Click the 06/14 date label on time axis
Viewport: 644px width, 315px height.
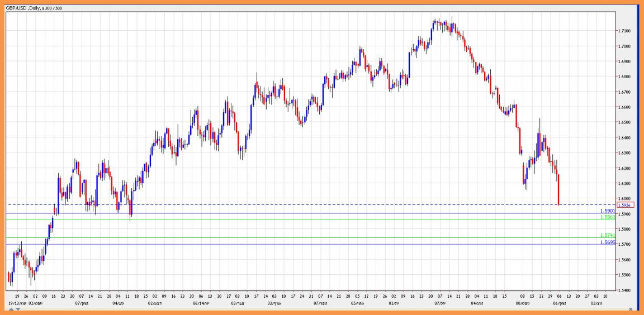201,304
